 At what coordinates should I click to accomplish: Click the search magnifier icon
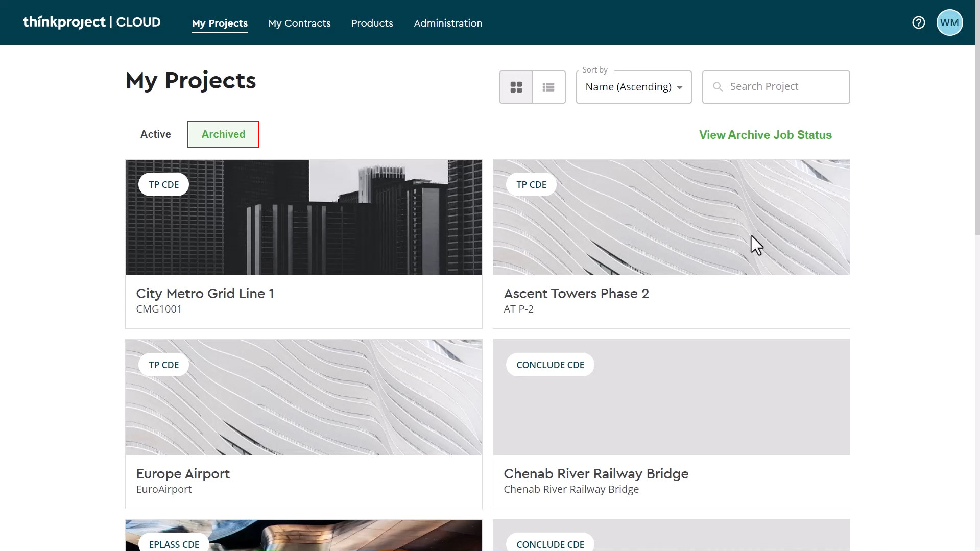pyautogui.click(x=718, y=87)
